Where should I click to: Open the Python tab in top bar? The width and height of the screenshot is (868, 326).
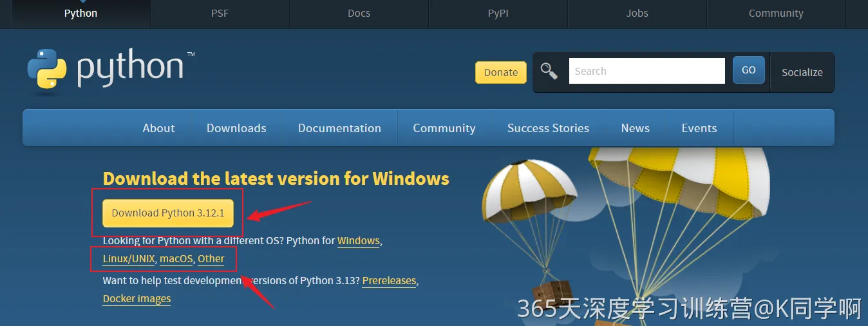(80, 14)
